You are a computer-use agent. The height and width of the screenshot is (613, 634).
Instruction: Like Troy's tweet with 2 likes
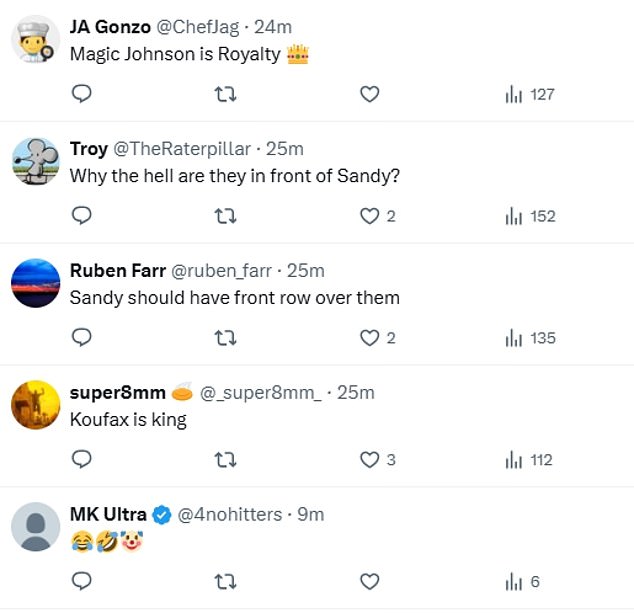coord(370,216)
